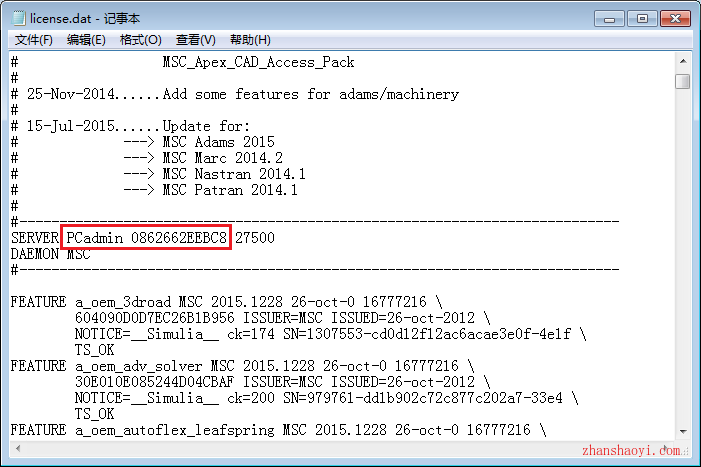Click feature name a_oem_adv_solver
The height and width of the screenshot is (467, 701).
coord(139,366)
